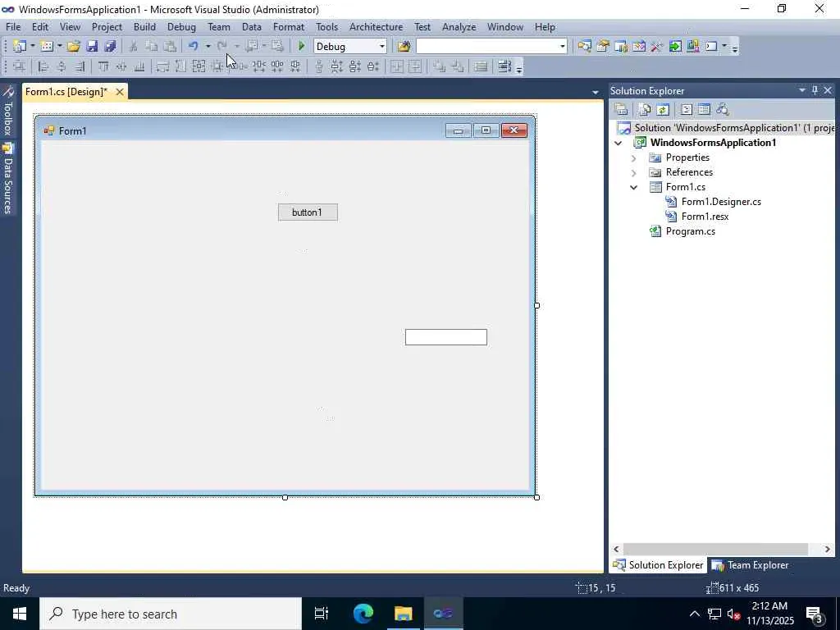
Task: Toggle auto-hide pin on Solution Explorer
Action: (815, 90)
